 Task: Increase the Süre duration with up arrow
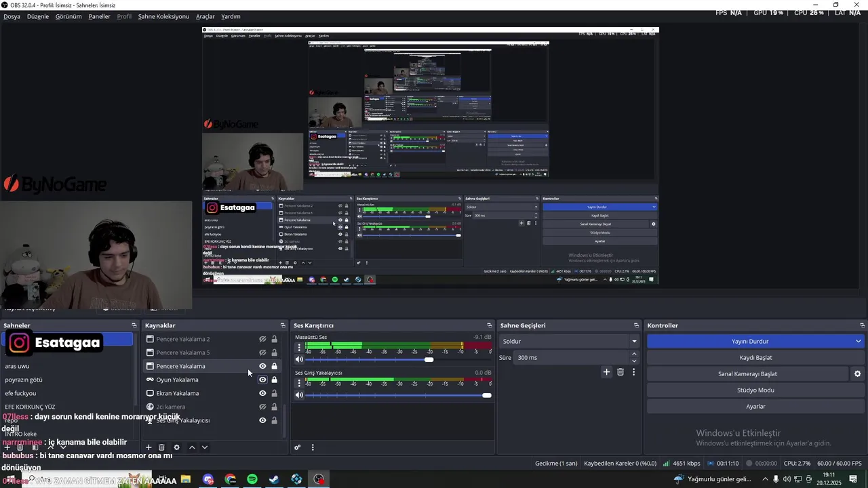point(634,354)
